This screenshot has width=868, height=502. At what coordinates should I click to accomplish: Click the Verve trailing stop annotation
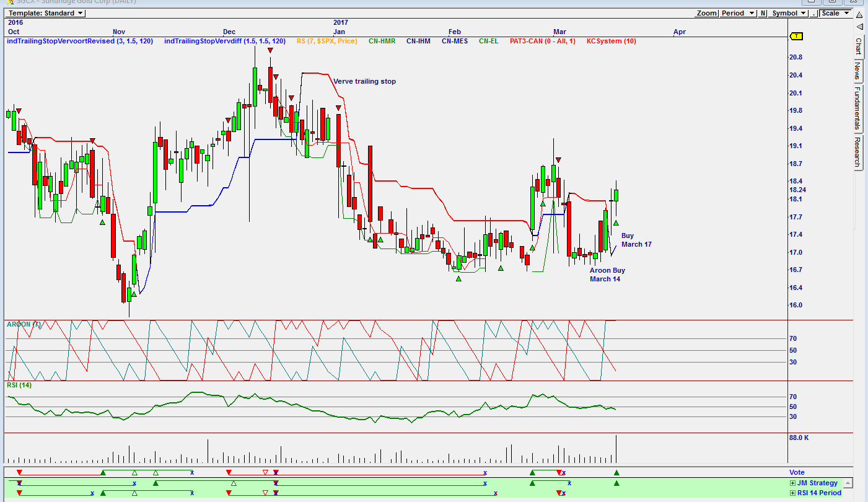[x=364, y=82]
